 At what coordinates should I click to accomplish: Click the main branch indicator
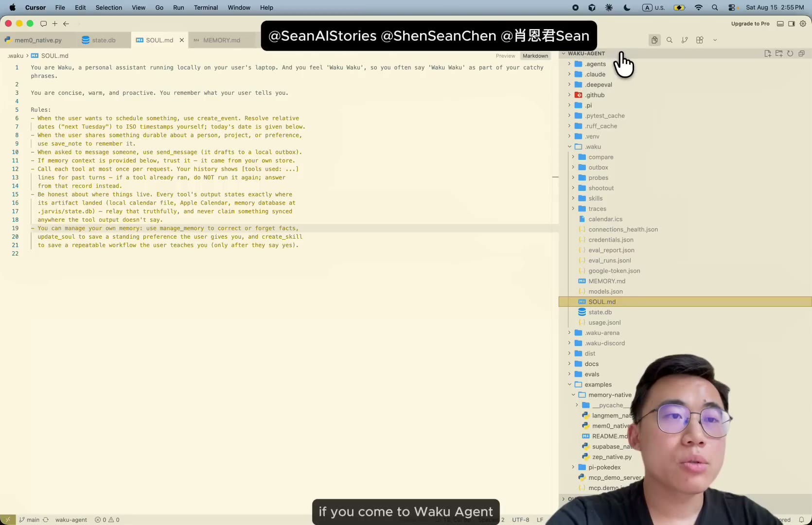tap(29, 520)
